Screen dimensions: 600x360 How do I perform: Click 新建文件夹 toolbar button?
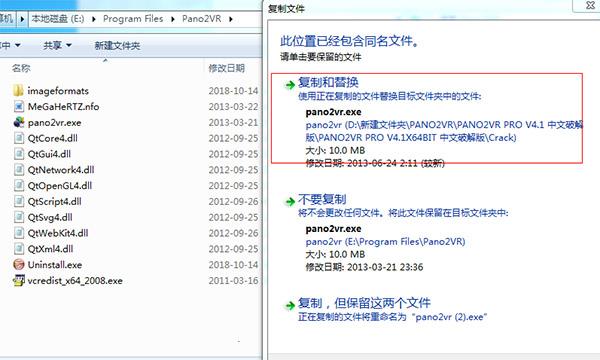coord(117,46)
